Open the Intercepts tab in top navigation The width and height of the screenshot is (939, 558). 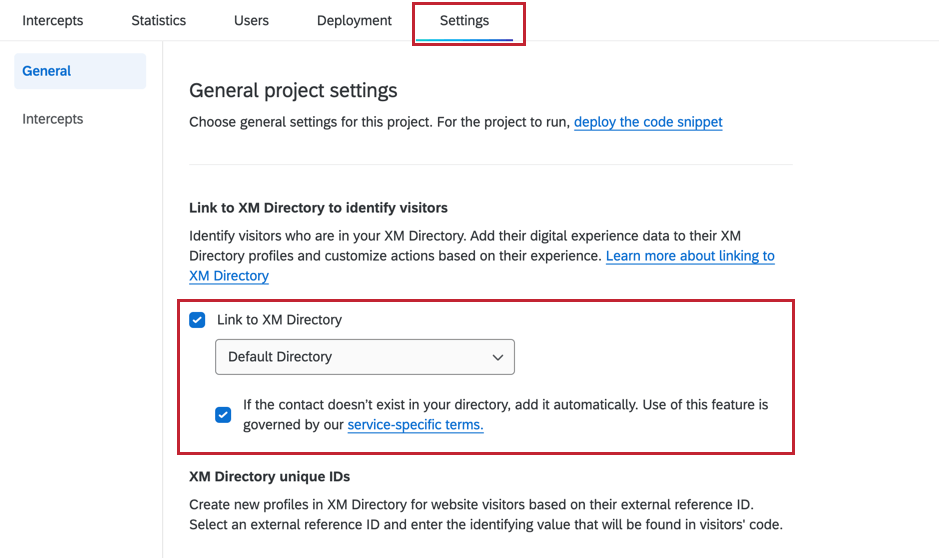click(53, 21)
